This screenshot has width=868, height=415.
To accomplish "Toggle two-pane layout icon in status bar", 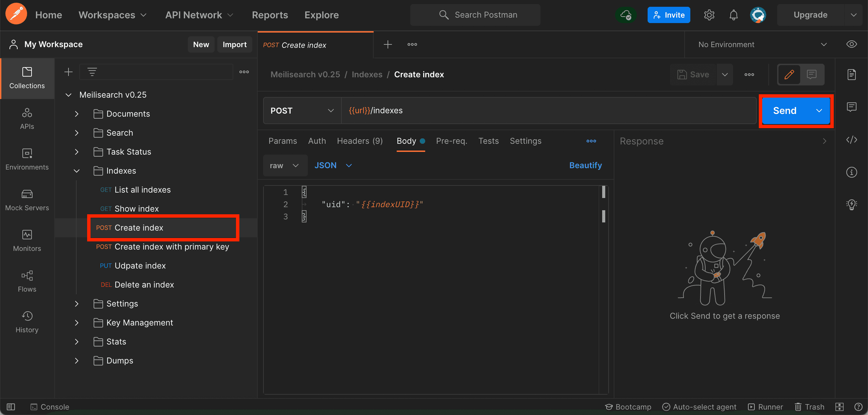I will (x=840, y=407).
